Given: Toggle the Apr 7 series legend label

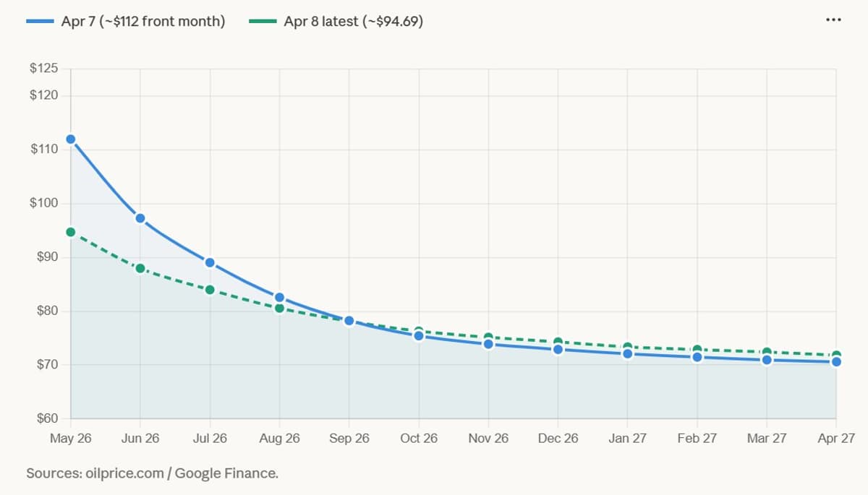Looking at the screenshot, I should pos(142,22).
